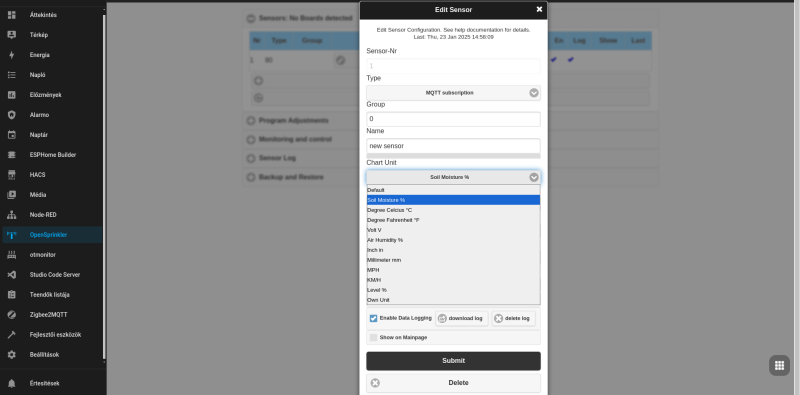Click the Group input field
Viewport: 800px width, 395px height.
(453, 119)
